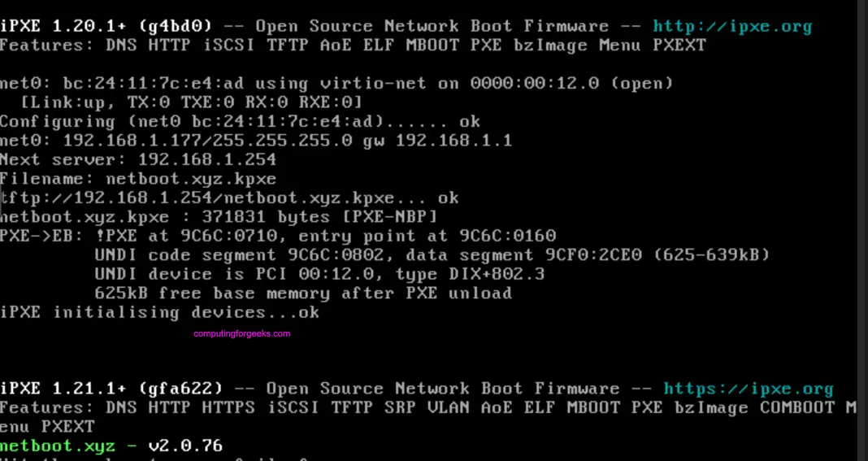Click the http://ipxe.org link at top
868x461 pixels.
[x=732, y=27]
